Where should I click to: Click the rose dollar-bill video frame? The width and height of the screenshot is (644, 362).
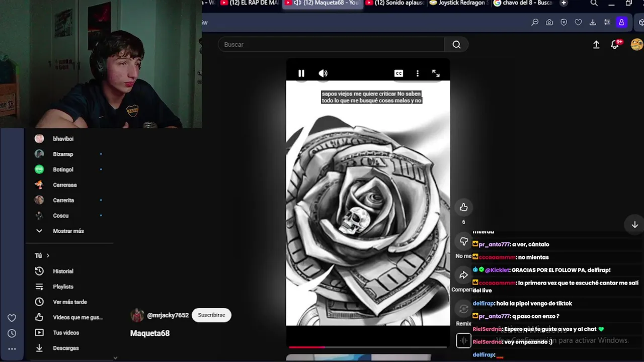[x=368, y=203]
